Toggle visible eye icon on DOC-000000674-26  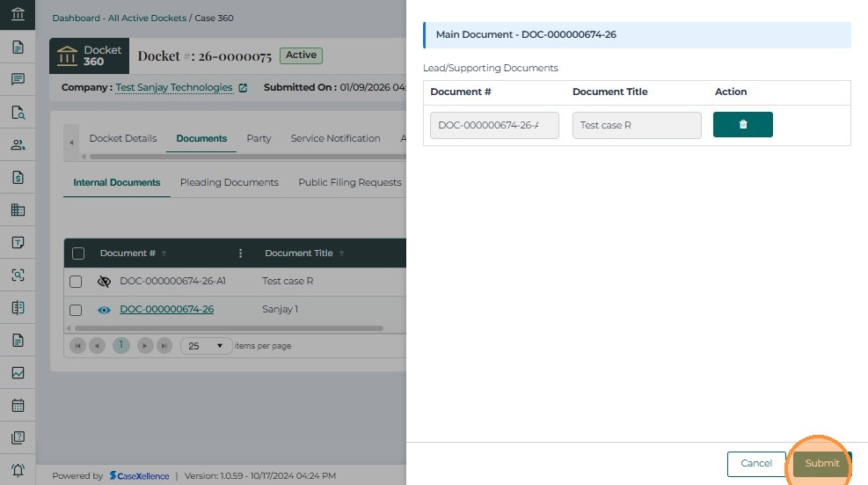click(x=104, y=310)
